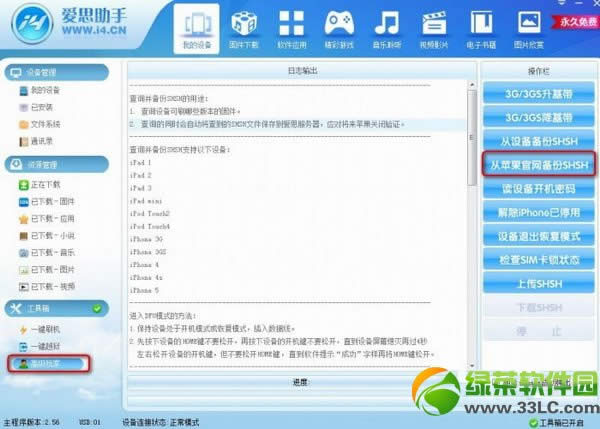The height and width of the screenshot is (429, 600).
Task: Click the 永久免费 red ribbon badge
Action: coord(576,22)
